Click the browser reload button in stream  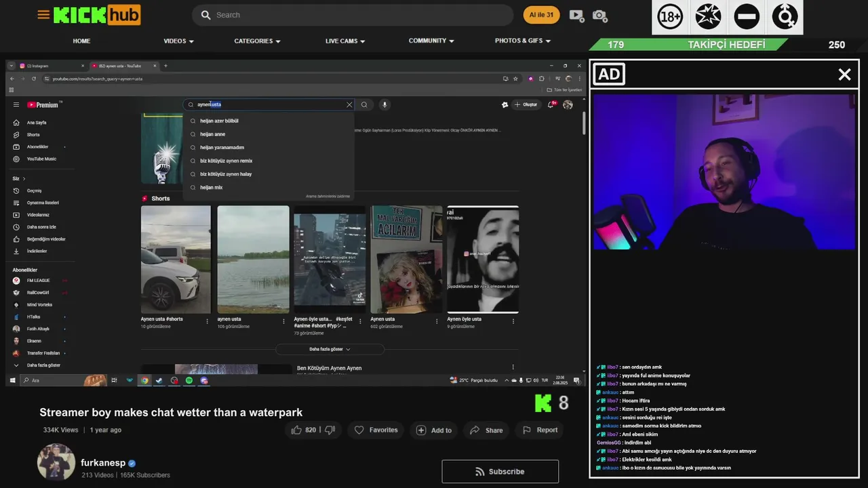click(33, 79)
